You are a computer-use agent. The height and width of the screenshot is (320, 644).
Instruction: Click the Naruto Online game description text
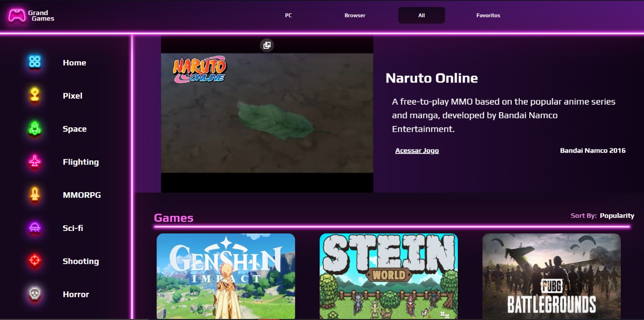point(504,115)
